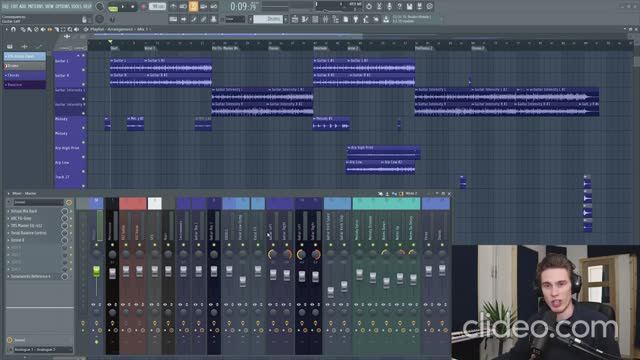
Task: Select the Paint brush tool in playlist
Action: [x=29, y=29]
